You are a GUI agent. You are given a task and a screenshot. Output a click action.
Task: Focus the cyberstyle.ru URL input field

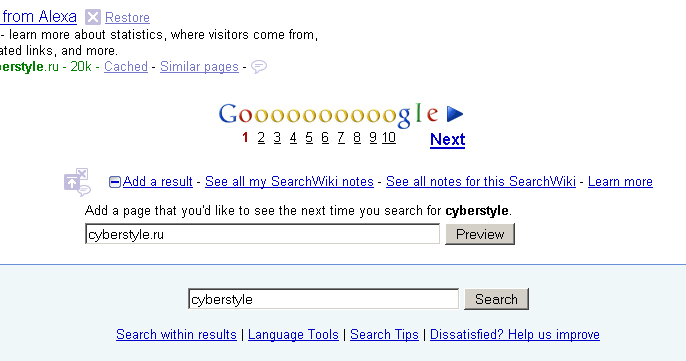pos(262,234)
